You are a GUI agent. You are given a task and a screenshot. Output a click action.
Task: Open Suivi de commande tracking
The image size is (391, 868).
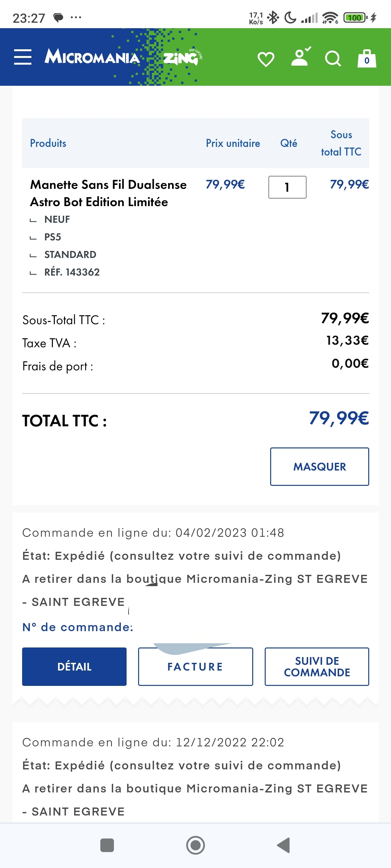[x=317, y=666]
